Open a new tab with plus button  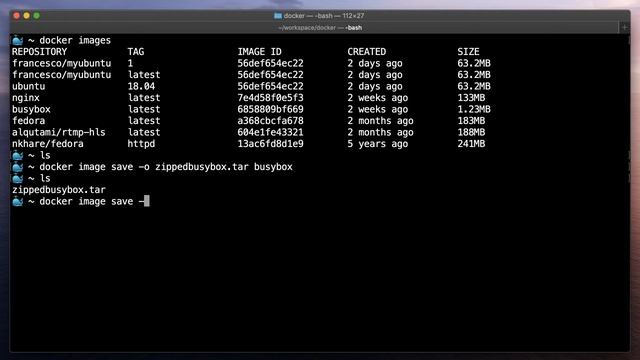(624, 28)
